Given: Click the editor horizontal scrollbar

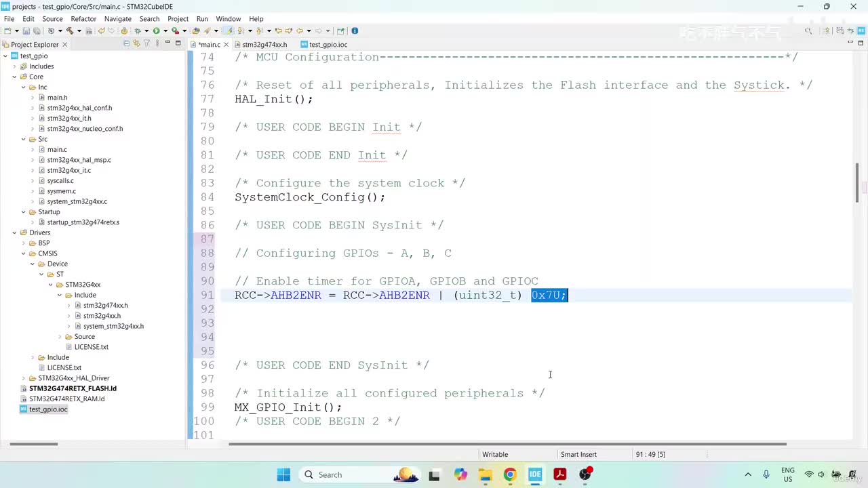Looking at the screenshot, I should point(507,444).
